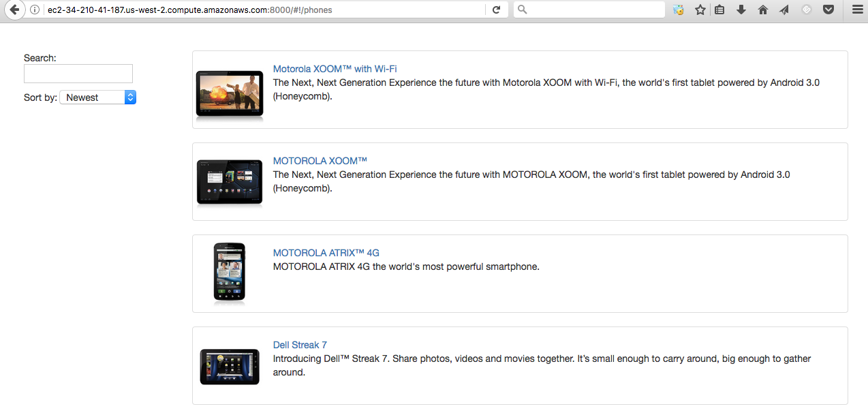Click the magnifier in browser search box
868x411 pixels.
pos(523,10)
